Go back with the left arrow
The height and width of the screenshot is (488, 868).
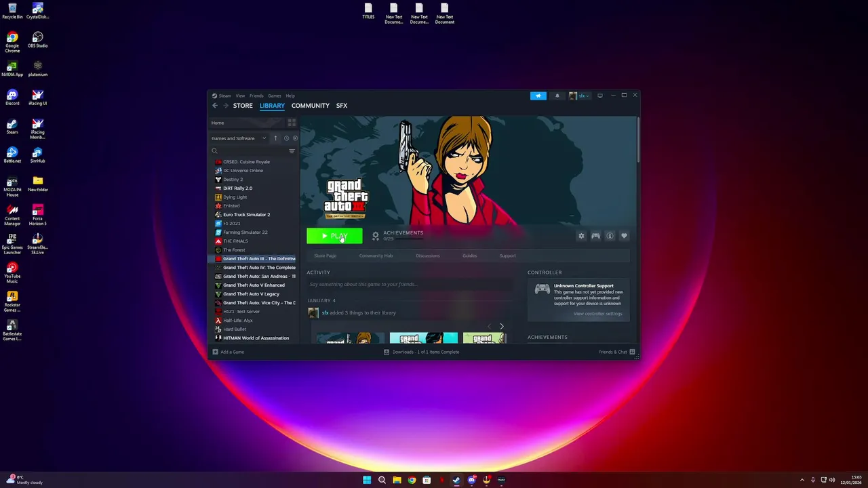[215, 106]
